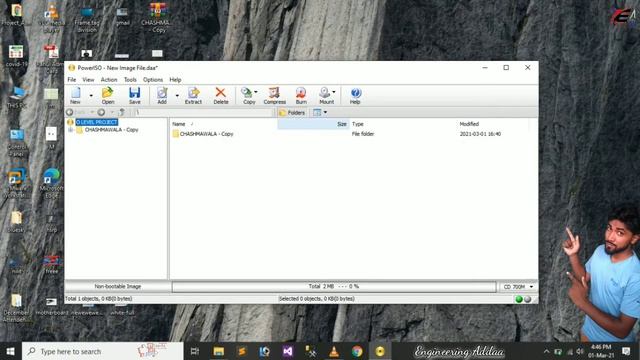Delete selection using the red X icon
The image size is (640, 360).
[x=221, y=96]
